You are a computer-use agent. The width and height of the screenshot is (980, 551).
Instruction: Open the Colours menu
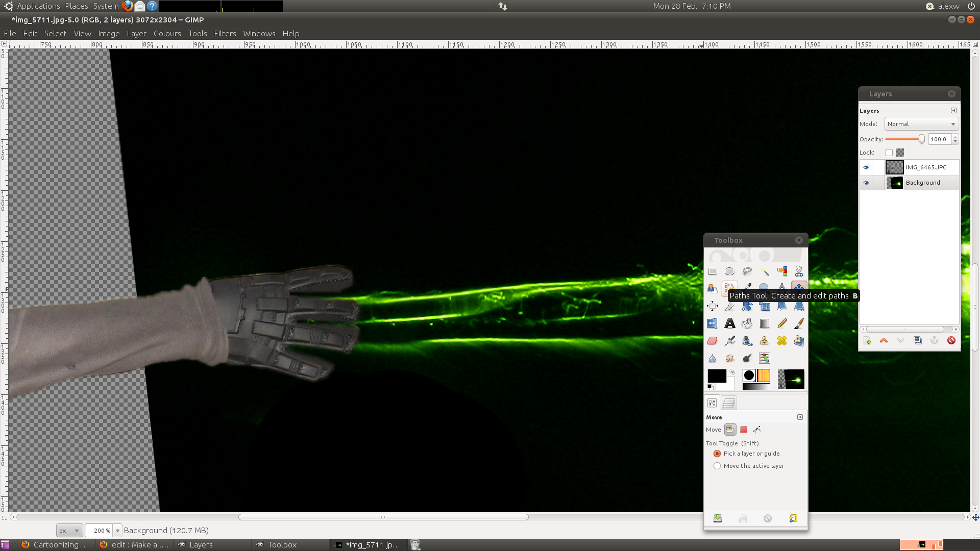(167, 34)
